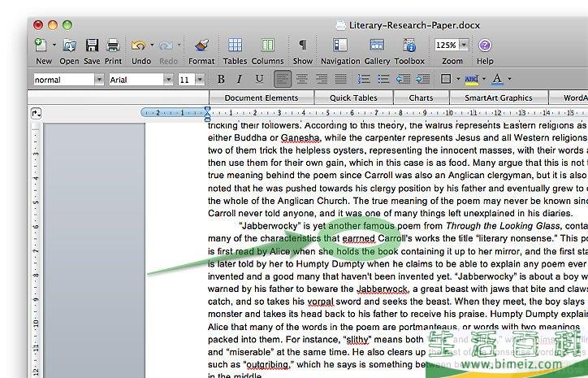
Task: Click the Columns icon
Action: (267, 45)
